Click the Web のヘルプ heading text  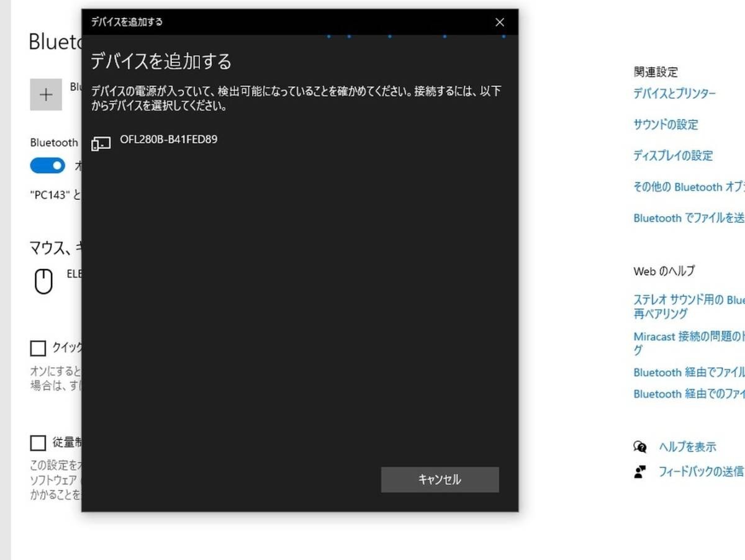pos(664,271)
